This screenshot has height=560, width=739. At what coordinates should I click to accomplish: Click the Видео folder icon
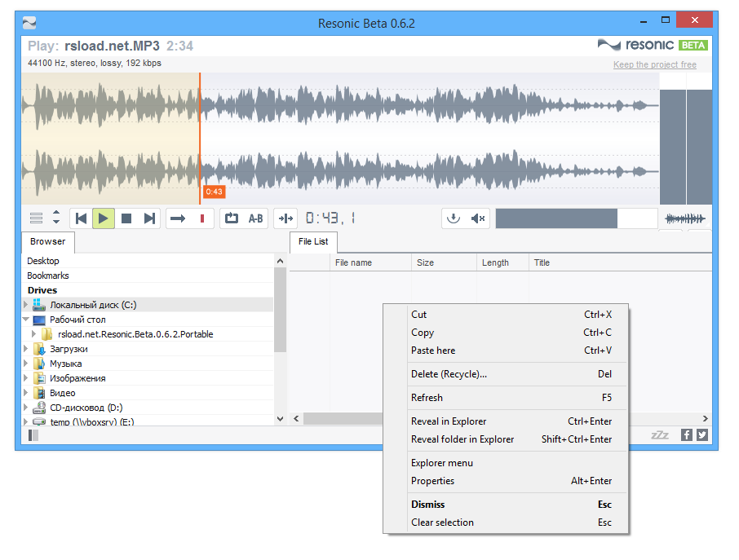point(39,393)
